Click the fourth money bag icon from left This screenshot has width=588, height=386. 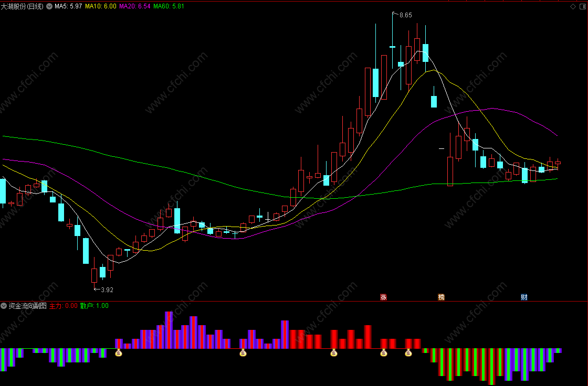384,352
